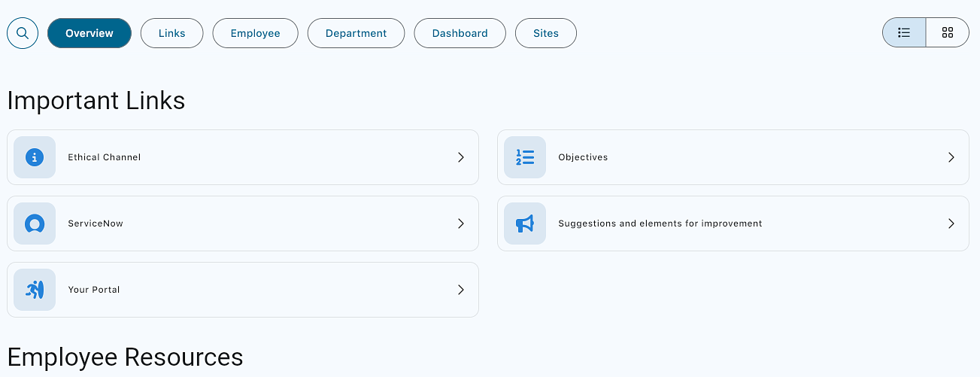Expand the Your Portal chevron arrow
This screenshot has height=377, width=980.
[461, 290]
